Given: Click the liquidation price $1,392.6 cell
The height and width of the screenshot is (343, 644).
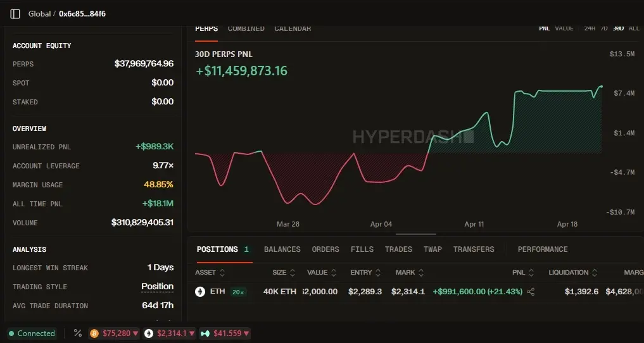Looking at the screenshot, I should click(581, 292).
